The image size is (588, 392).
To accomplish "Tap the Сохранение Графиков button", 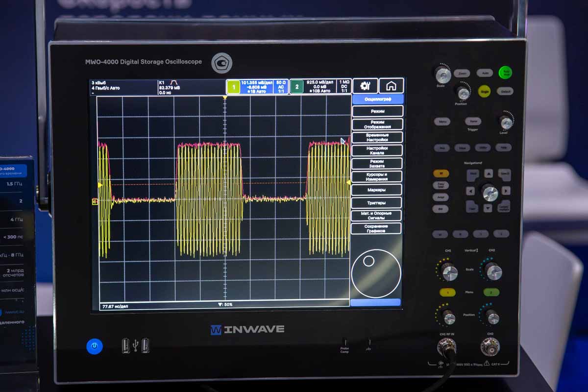I will 376,228.
